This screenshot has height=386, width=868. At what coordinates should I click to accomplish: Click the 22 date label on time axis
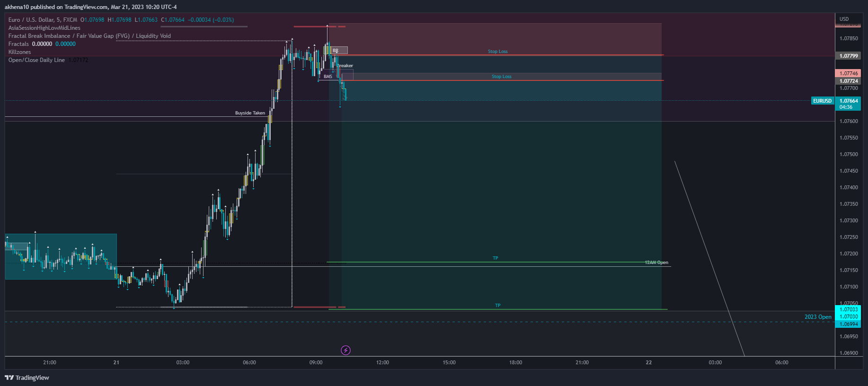(x=649, y=362)
